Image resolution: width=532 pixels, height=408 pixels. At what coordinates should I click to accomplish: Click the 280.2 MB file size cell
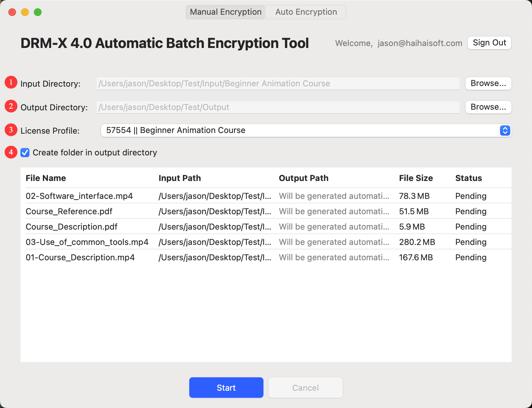(417, 242)
